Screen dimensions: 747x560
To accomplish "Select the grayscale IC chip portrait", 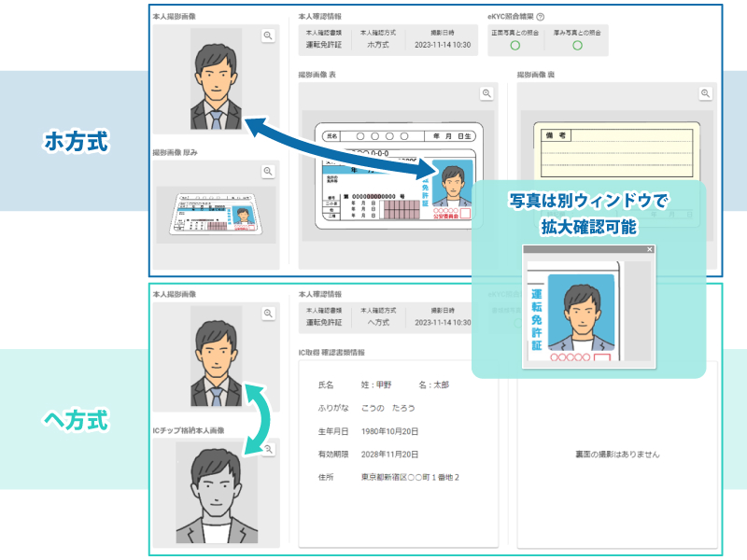I will click(216, 493).
